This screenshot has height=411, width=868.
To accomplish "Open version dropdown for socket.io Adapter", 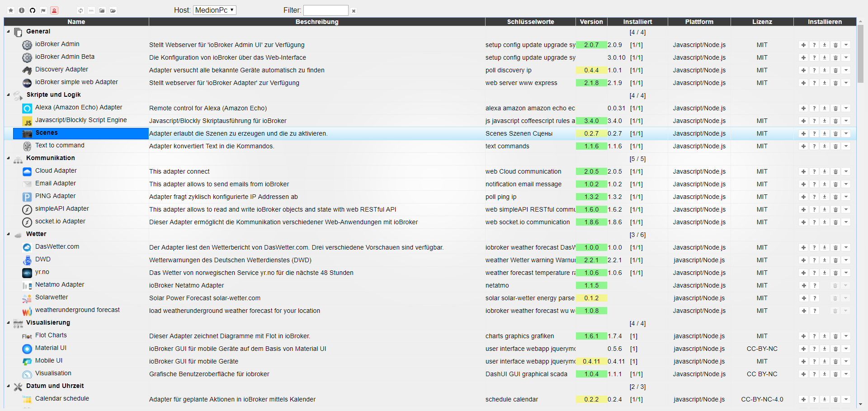I will 846,222.
